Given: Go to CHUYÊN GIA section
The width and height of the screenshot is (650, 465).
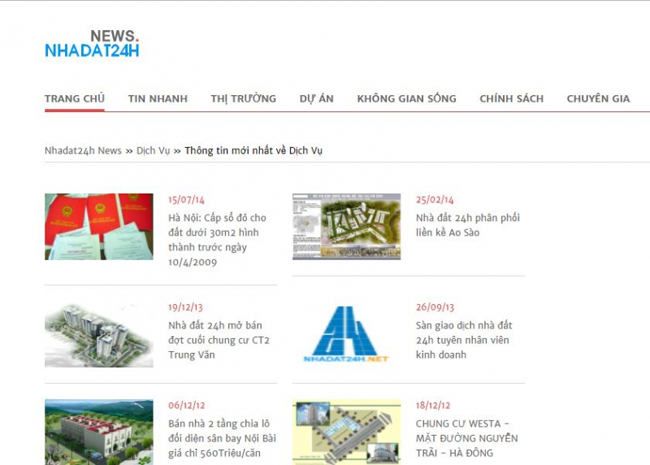Looking at the screenshot, I should 598,99.
